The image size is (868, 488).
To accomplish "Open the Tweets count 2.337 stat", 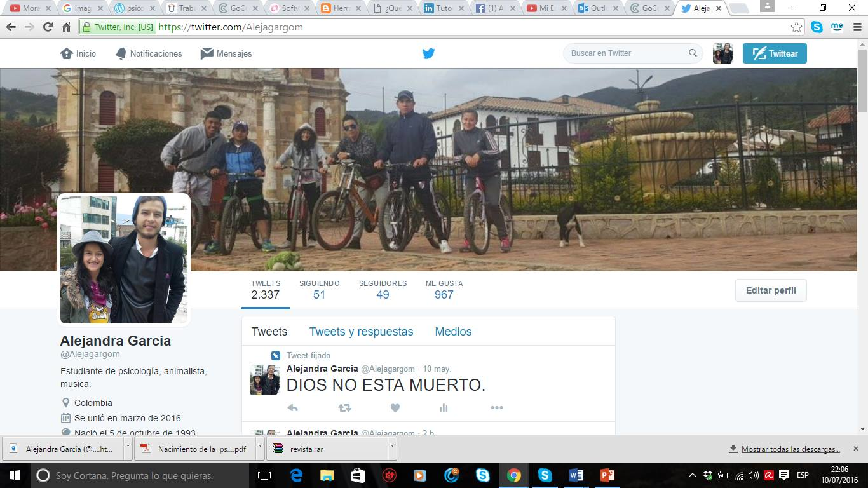I will coord(265,290).
